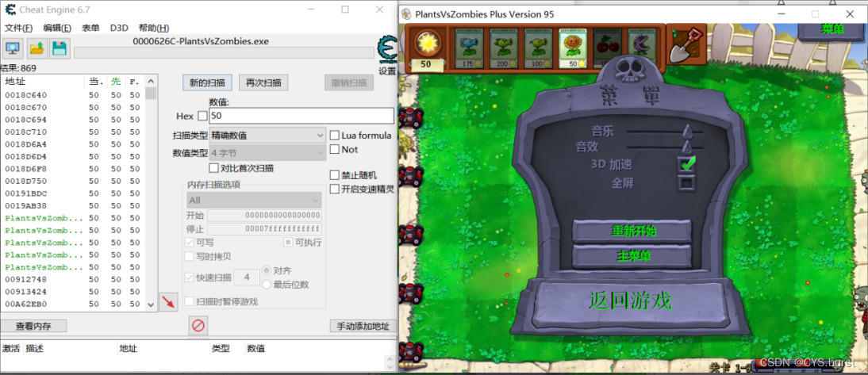Click the quick scan alignment field
This screenshot has width=868, height=375.
click(247, 277)
